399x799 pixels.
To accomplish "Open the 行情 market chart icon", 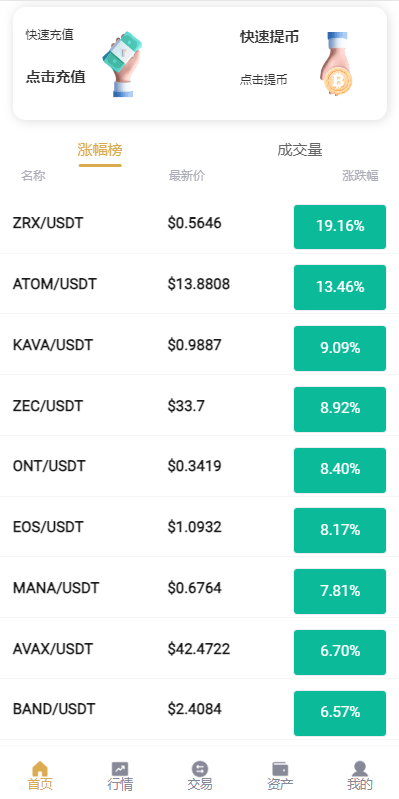I will (120, 768).
